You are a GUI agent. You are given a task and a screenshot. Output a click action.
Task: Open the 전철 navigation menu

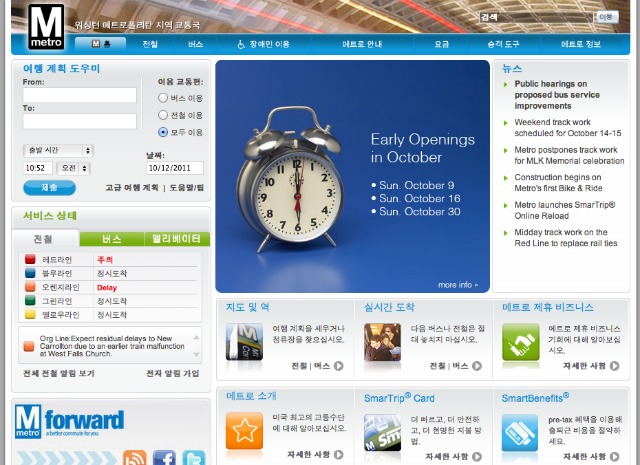pos(150,44)
